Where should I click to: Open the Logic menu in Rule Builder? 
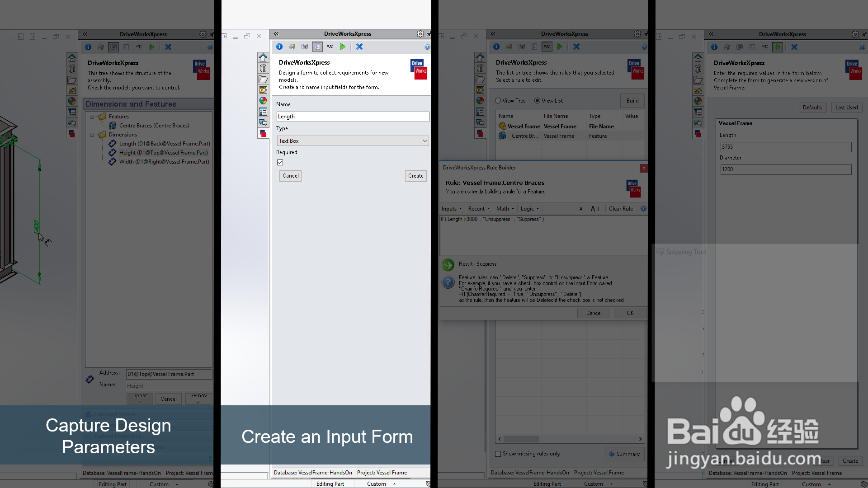pyautogui.click(x=530, y=209)
